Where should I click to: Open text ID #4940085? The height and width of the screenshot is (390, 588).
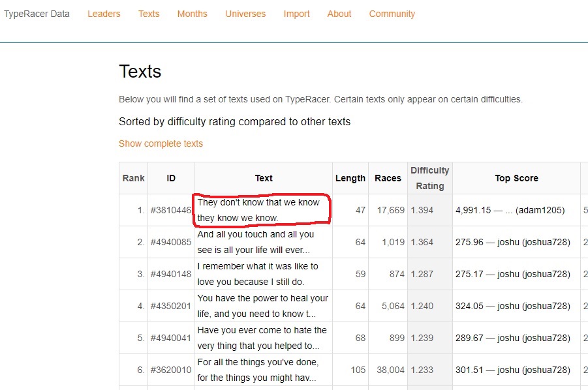click(x=171, y=242)
